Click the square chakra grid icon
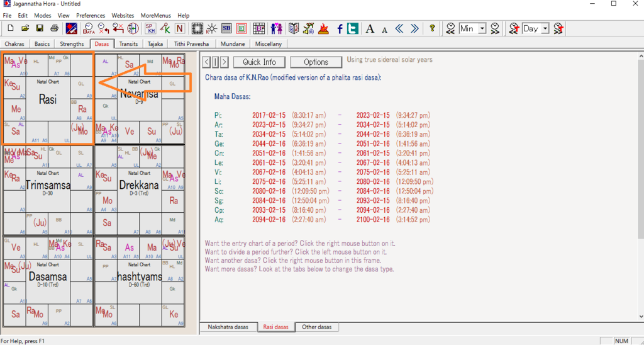The image size is (644, 345). pyautogui.click(x=197, y=28)
